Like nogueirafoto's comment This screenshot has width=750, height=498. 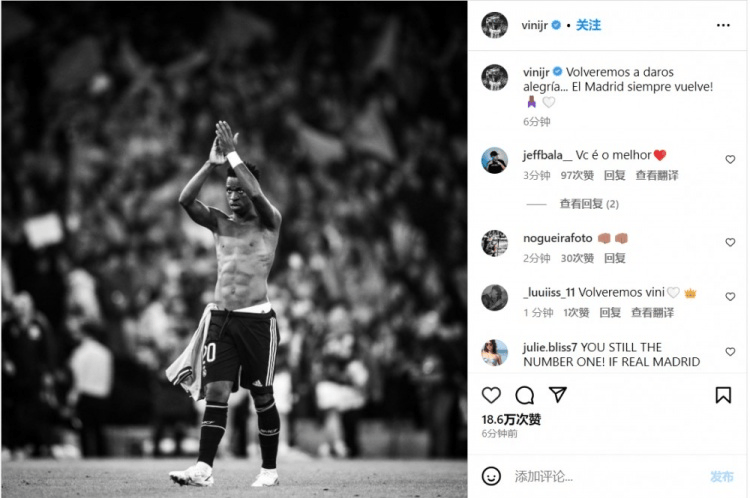click(x=730, y=243)
